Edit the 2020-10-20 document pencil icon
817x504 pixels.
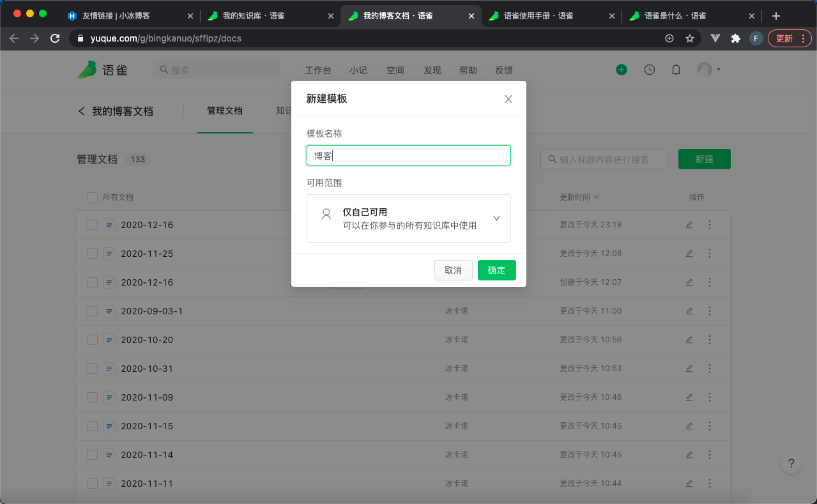pos(689,340)
